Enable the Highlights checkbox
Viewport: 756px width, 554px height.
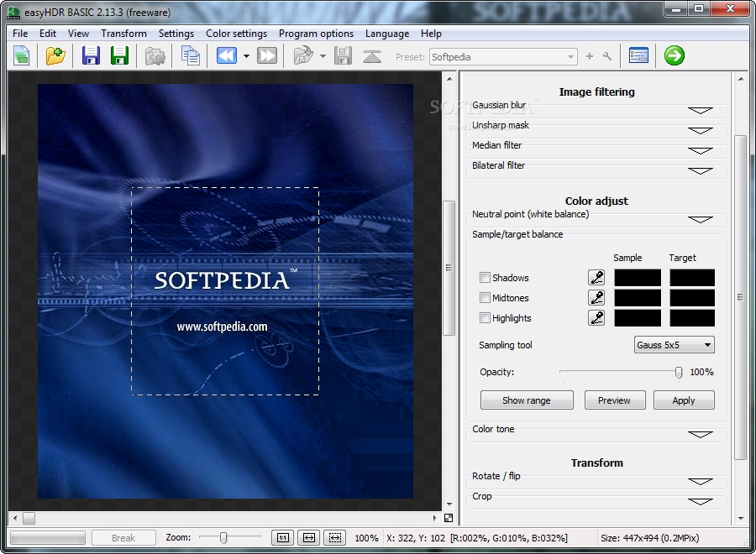pyautogui.click(x=485, y=318)
